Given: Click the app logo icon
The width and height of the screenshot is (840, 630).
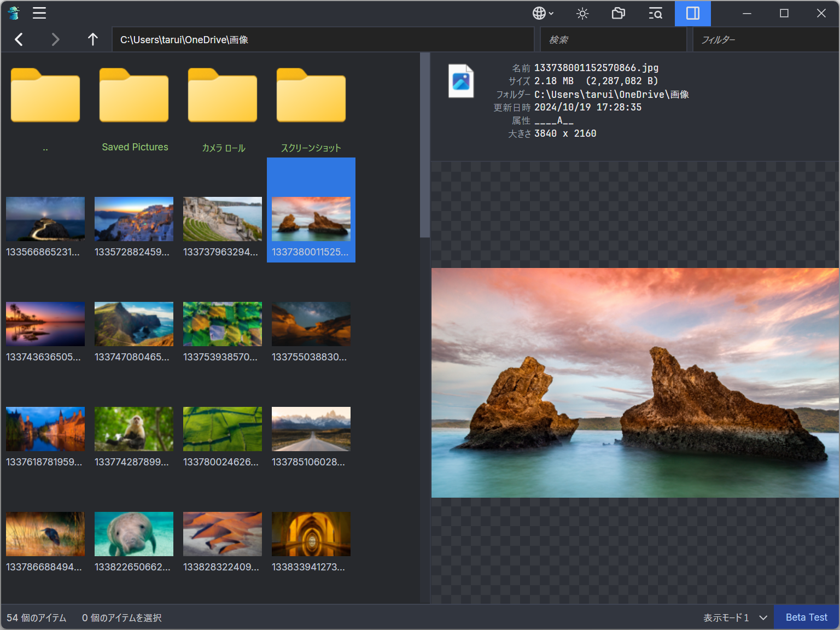Looking at the screenshot, I should (x=14, y=13).
